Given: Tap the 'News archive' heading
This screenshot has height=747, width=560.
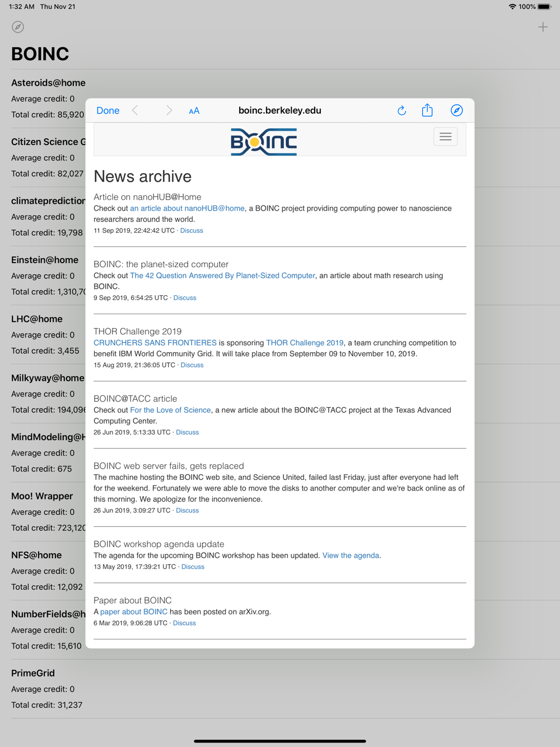Looking at the screenshot, I should [143, 176].
